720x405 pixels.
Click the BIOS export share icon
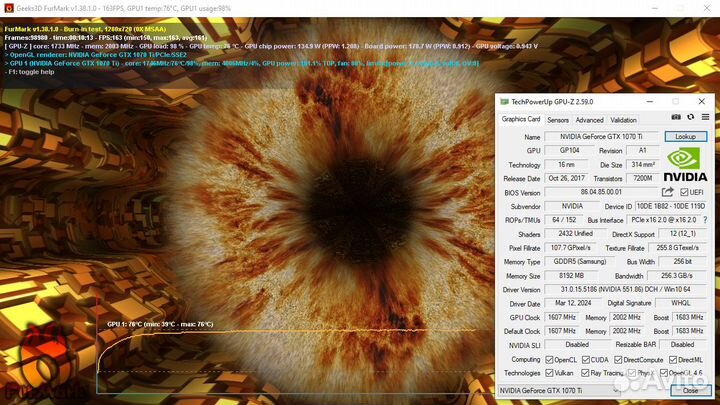[668, 191]
